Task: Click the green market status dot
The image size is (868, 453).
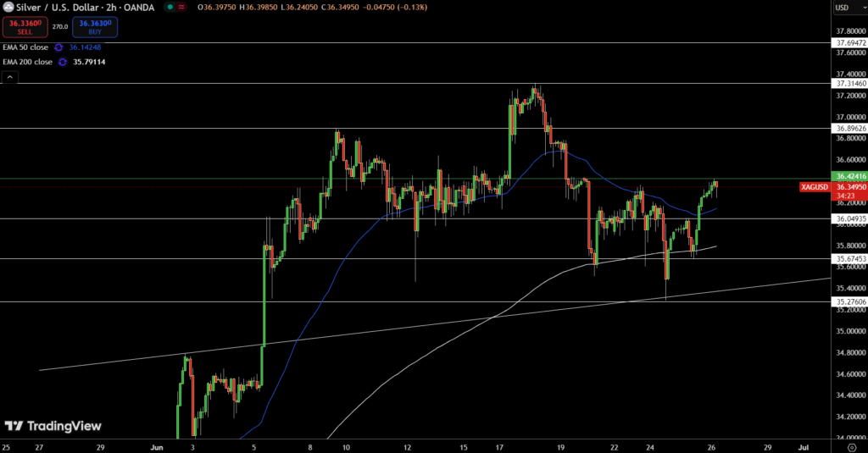Action: 170,8
